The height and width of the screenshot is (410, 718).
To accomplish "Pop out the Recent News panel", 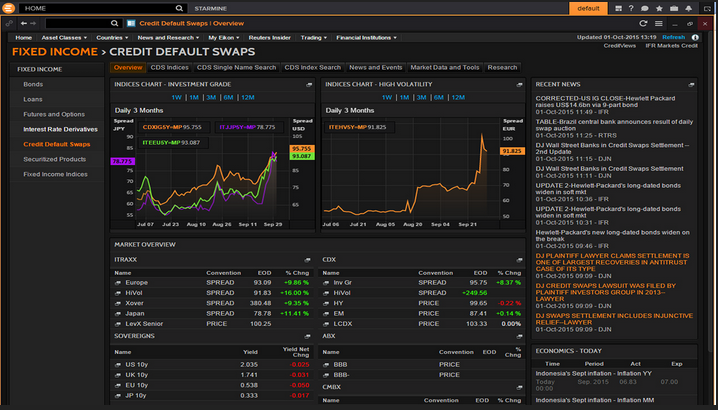I will (x=691, y=85).
